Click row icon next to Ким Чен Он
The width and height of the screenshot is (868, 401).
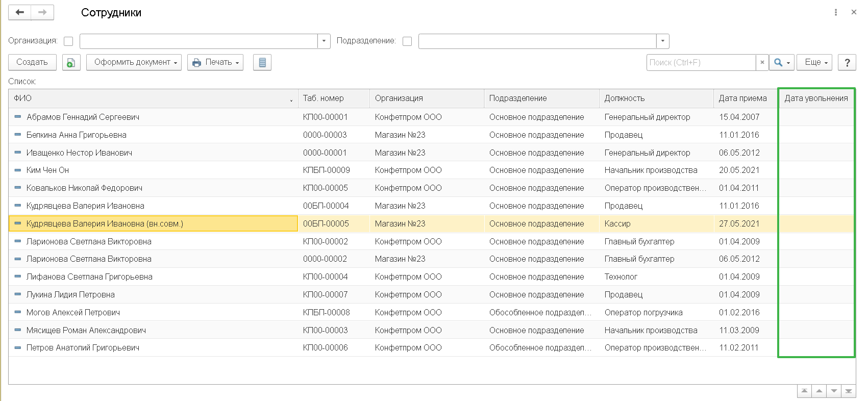[x=18, y=170]
